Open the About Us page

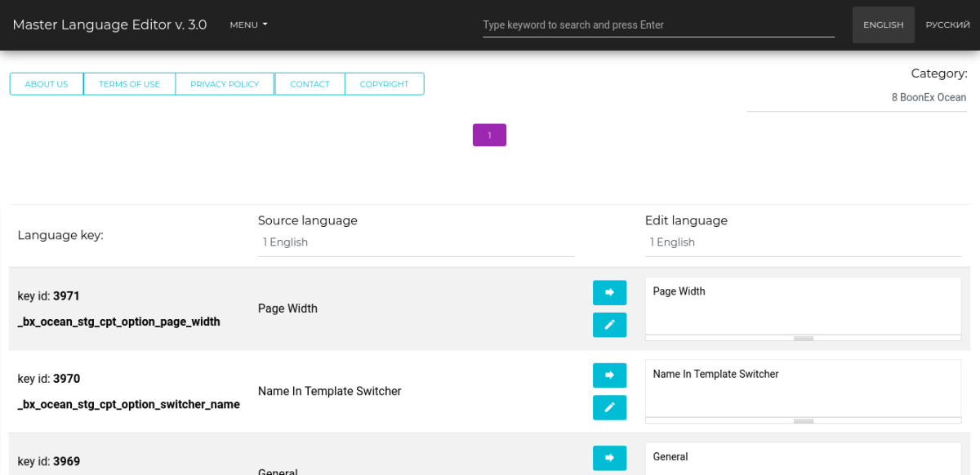pyautogui.click(x=47, y=84)
